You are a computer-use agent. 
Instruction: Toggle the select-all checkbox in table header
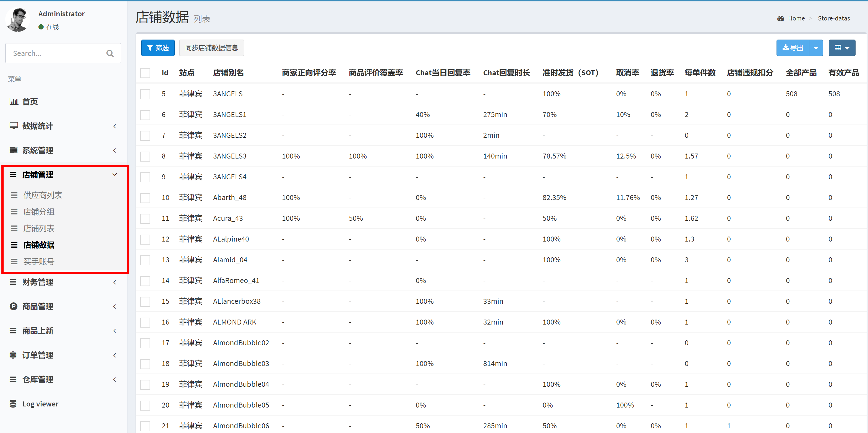tap(145, 73)
